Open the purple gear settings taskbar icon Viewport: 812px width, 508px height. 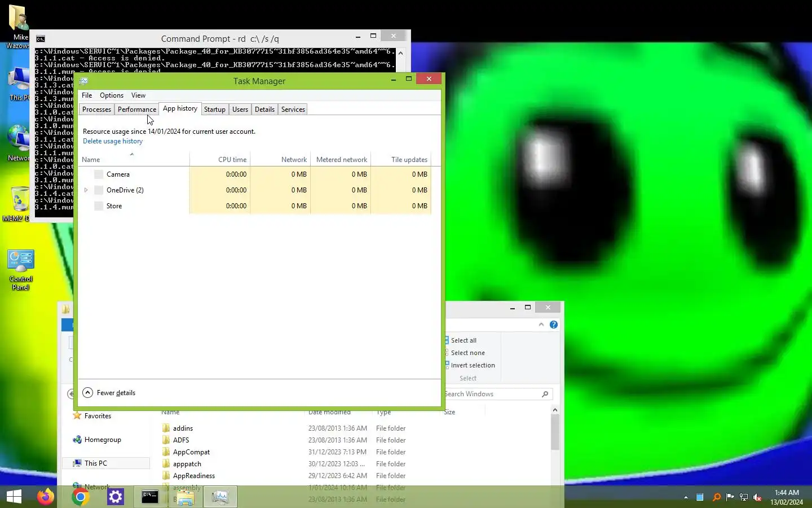116,497
